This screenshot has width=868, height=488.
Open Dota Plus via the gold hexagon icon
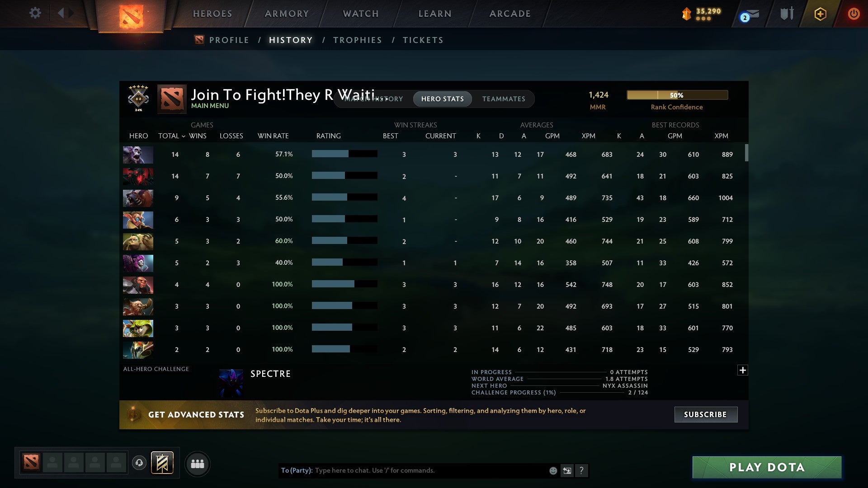pyautogui.click(x=820, y=14)
